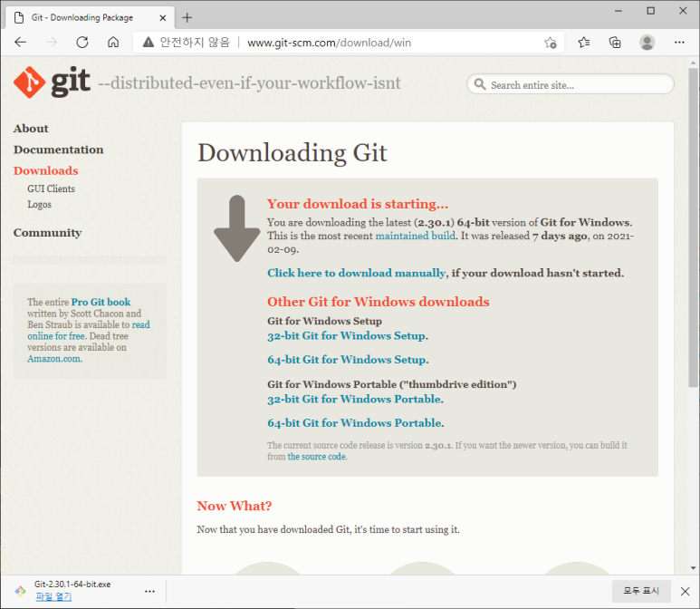Click the vertical scrollbar thumb

(x=693, y=227)
